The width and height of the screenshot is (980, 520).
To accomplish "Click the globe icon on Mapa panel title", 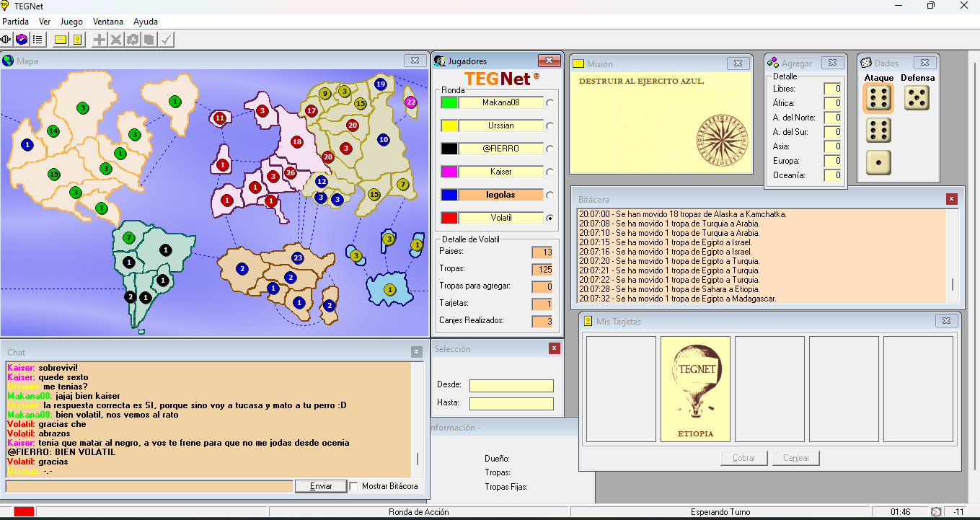I will pyautogui.click(x=8, y=61).
